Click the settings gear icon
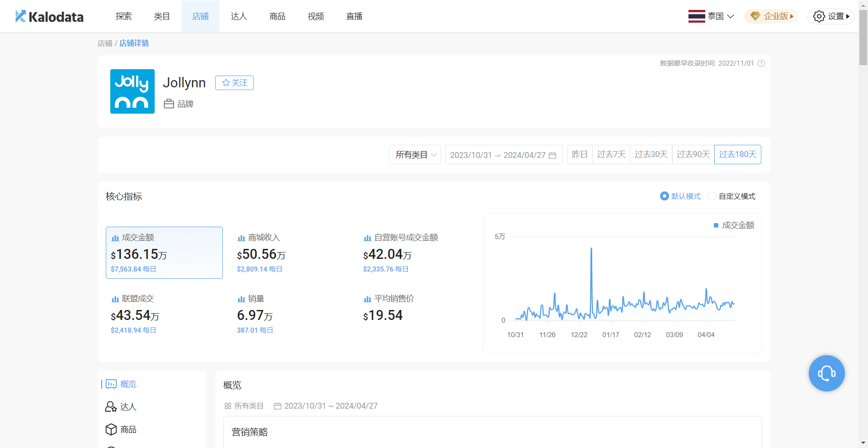 coord(819,16)
